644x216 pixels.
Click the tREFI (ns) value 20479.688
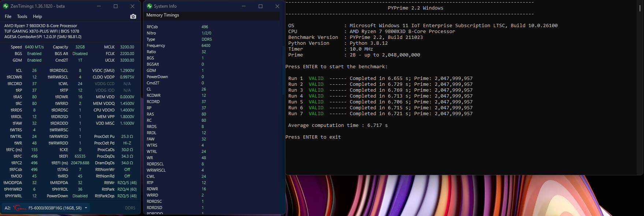coord(80,163)
